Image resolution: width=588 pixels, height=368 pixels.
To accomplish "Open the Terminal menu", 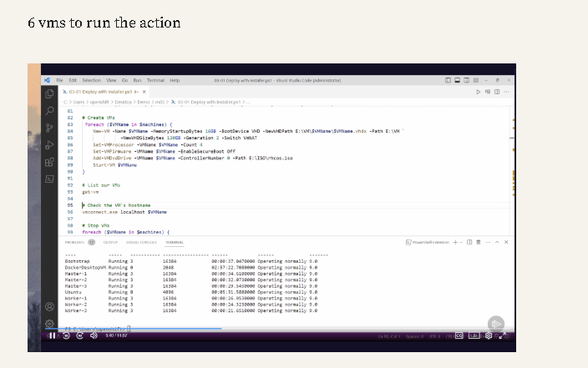I will pos(155,80).
